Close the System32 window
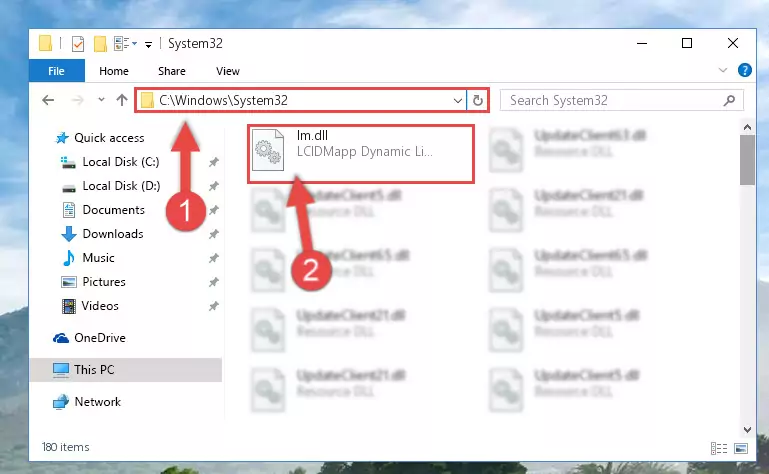This screenshot has width=769, height=474. (x=733, y=43)
